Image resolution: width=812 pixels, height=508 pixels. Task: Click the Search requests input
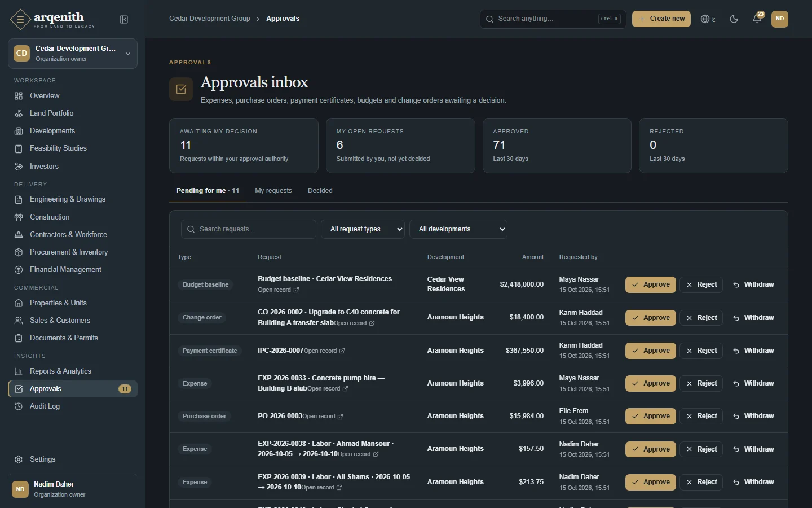[x=249, y=229]
